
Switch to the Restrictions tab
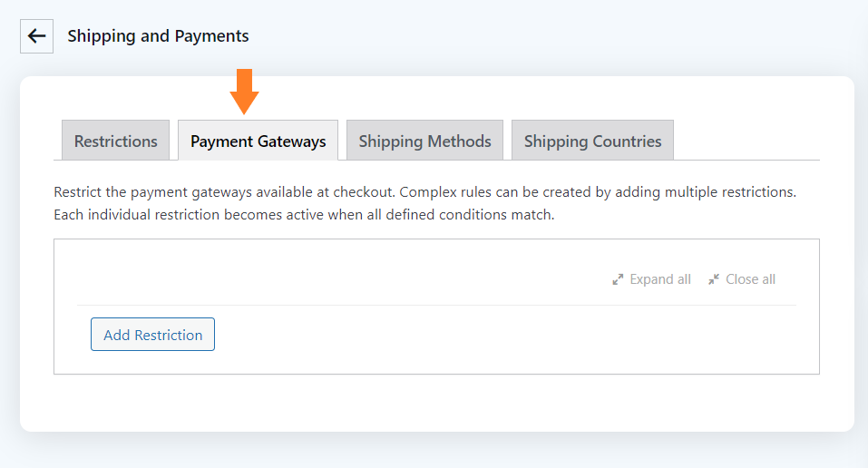pyautogui.click(x=116, y=141)
